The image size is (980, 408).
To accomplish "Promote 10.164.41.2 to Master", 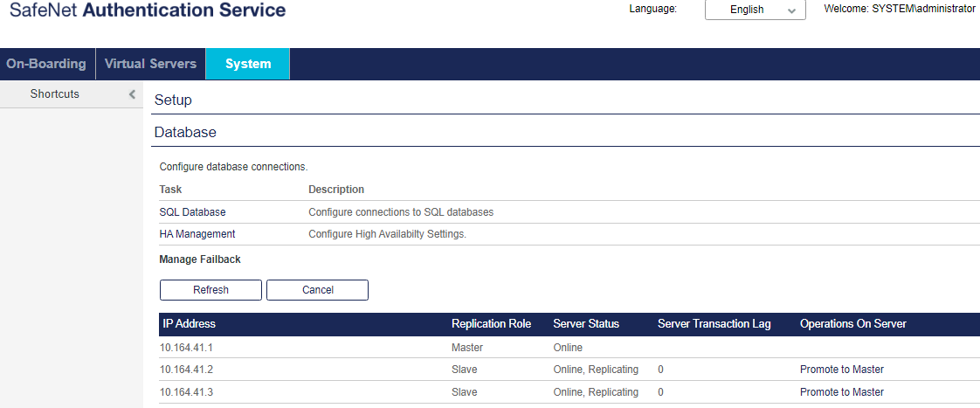I will click(841, 370).
